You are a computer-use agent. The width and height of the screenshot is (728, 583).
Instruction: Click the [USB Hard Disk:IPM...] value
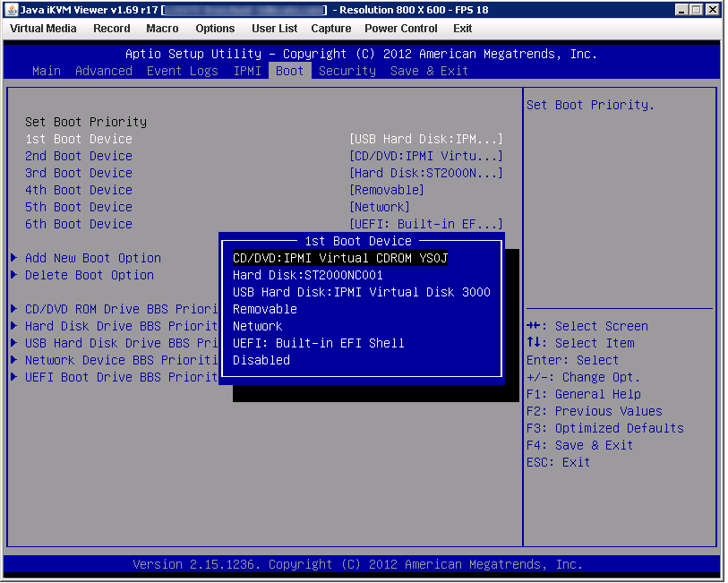(425, 139)
